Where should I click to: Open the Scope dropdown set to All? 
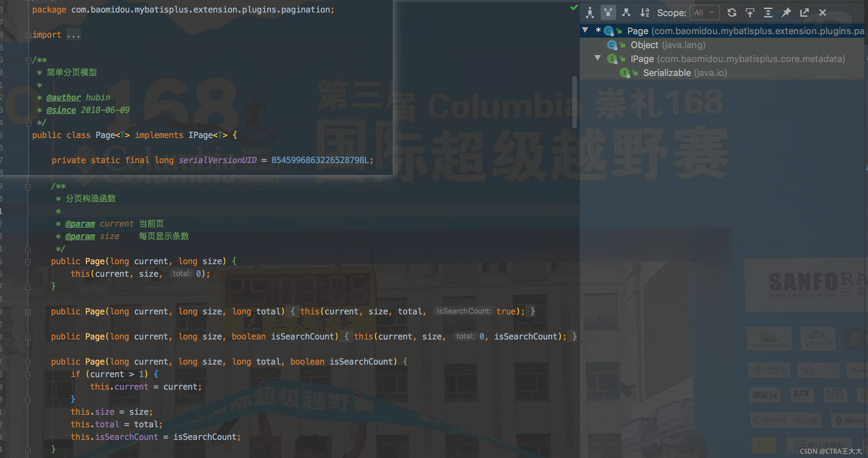click(x=705, y=13)
